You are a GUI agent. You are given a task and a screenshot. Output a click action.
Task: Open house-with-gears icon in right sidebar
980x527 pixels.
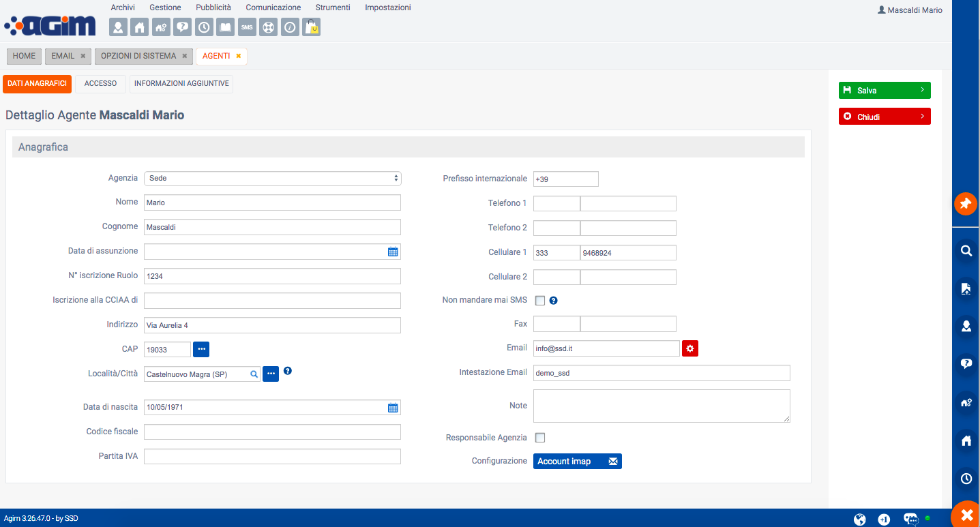click(966, 402)
